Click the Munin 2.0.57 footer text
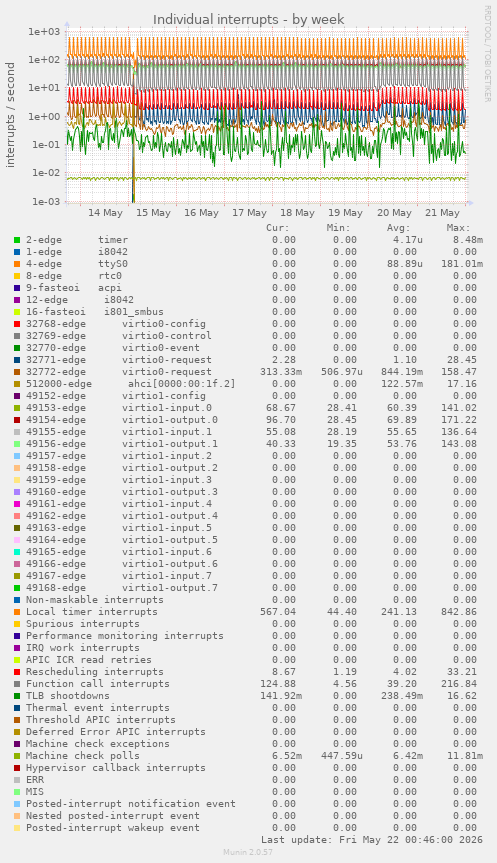Viewport: 497px width, 863px height. 248,852
